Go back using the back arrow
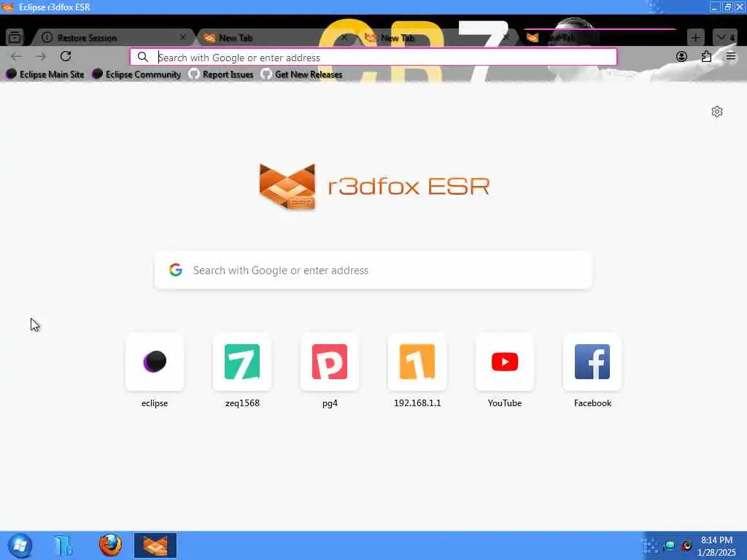 click(x=16, y=56)
